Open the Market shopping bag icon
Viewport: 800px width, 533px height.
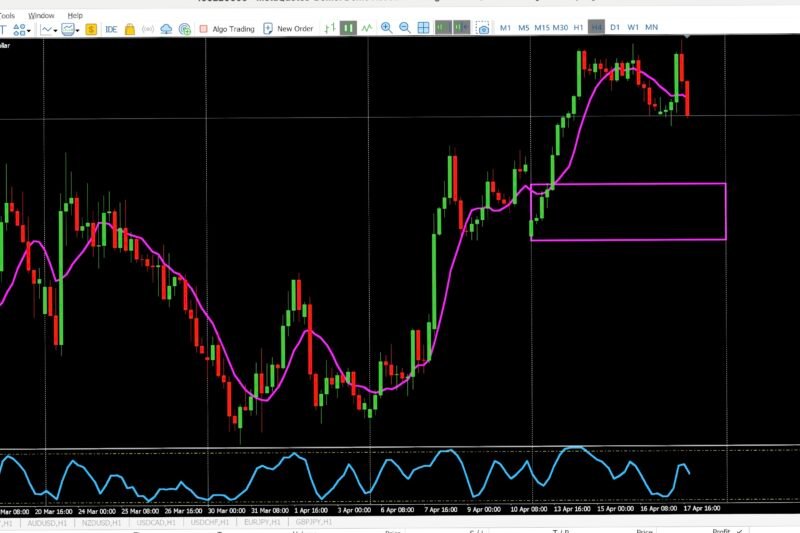(130, 29)
